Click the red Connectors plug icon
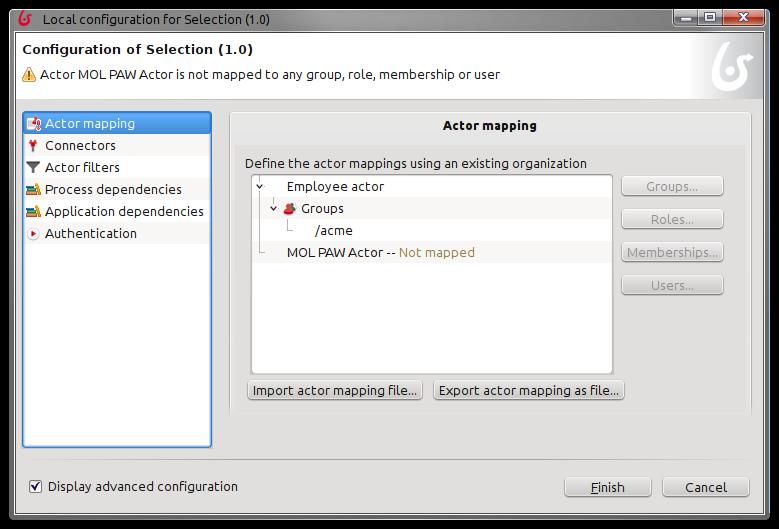 point(33,146)
